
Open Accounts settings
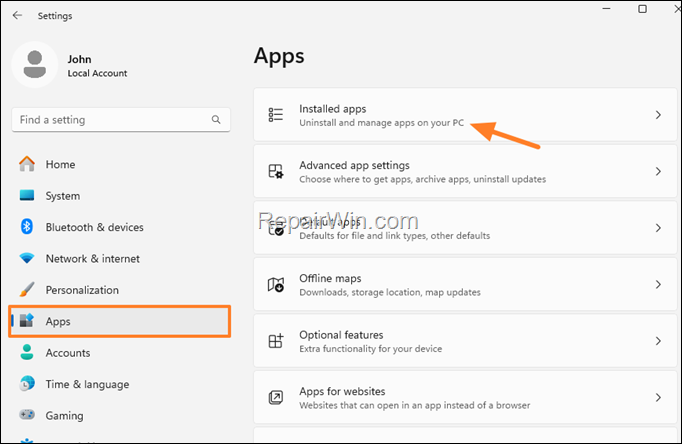click(120, 353)
